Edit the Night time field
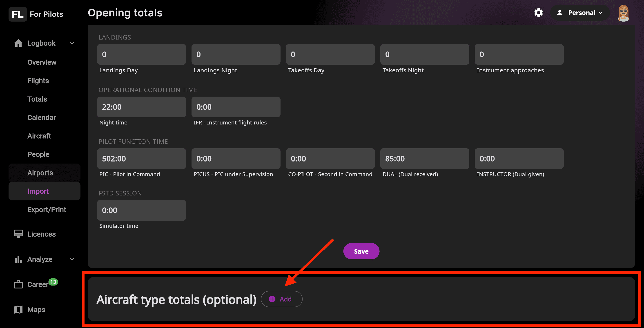This screenshot has width=644, height=328. tap(141, 107)
